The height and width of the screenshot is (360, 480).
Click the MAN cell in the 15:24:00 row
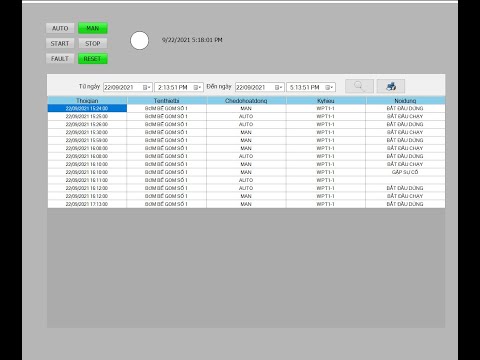[246, 108]
